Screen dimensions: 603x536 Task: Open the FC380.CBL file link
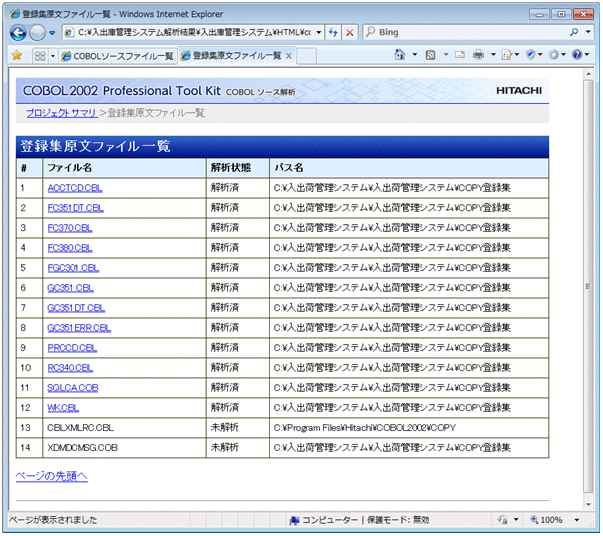coord(70,248)
